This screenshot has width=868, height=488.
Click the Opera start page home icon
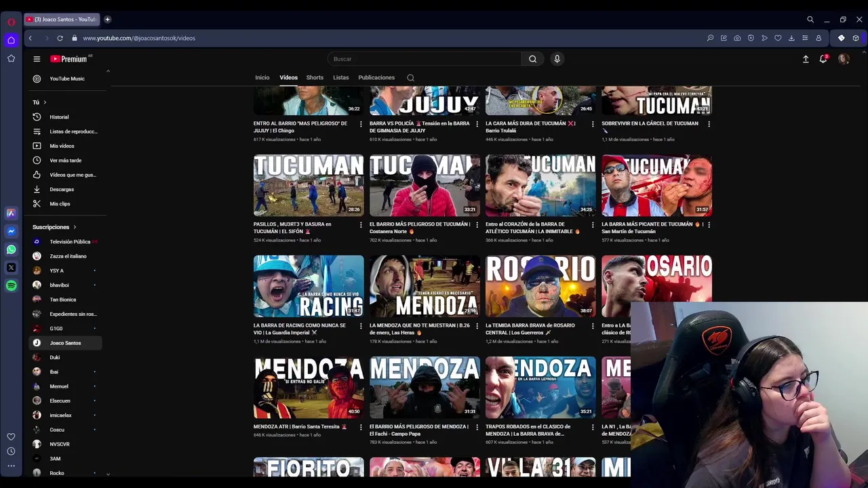pyautogui.click(x=11, y=40)
